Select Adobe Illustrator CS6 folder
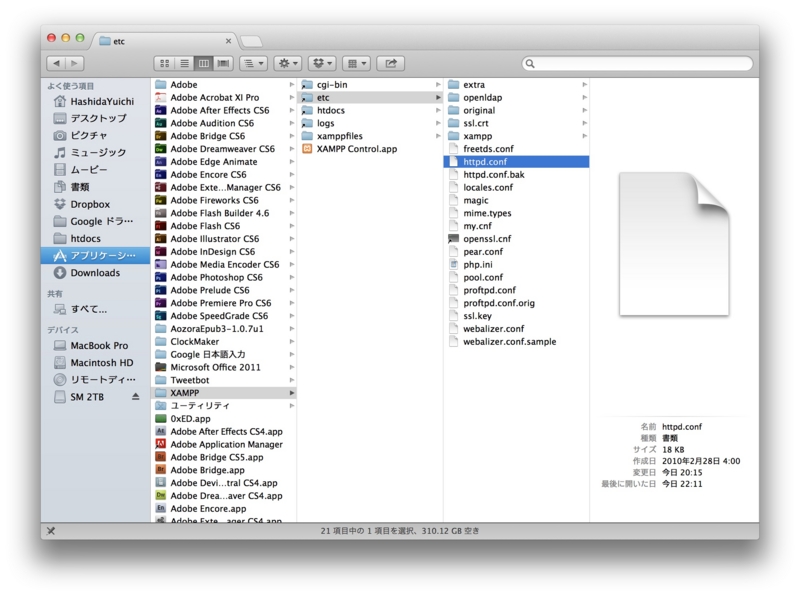 (224, 239)
